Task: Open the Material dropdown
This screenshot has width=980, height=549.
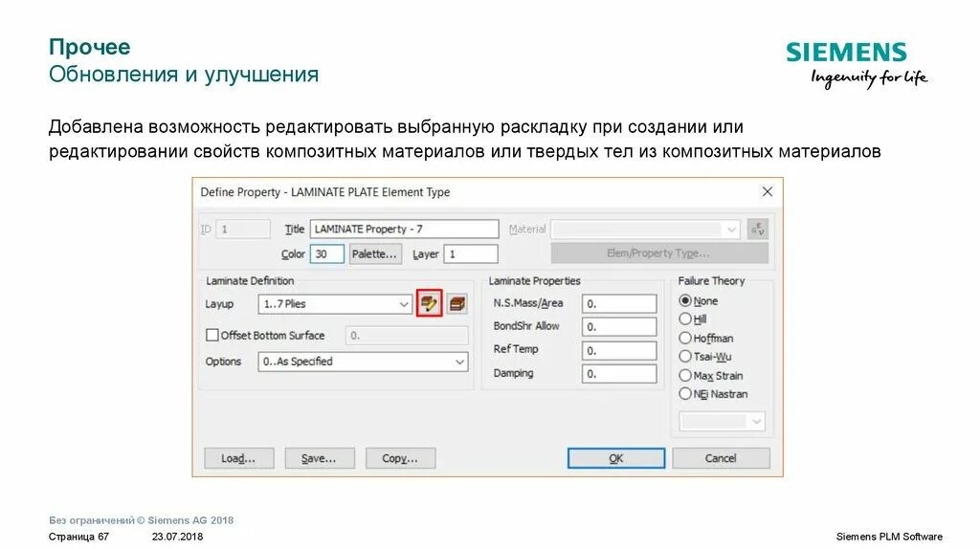Action: (x=646, y=230)
